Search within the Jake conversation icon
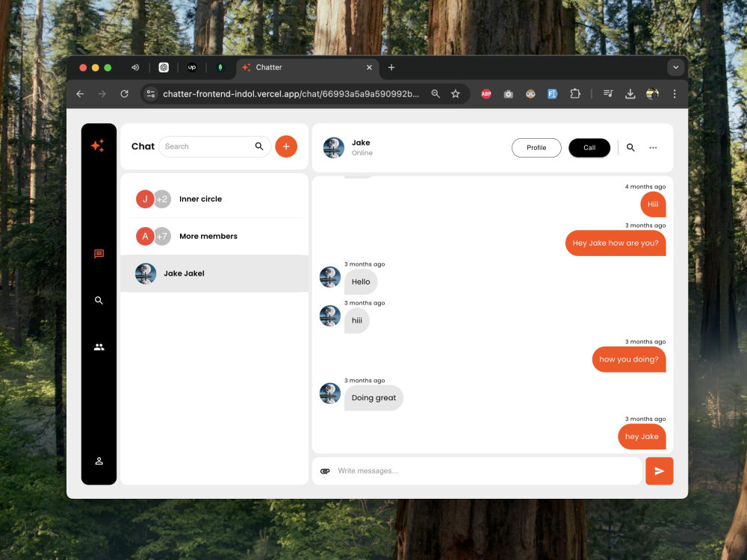Image resolution: width=747 pixels, height=560 pixels. pyautogui.click(x=630, y=148)
